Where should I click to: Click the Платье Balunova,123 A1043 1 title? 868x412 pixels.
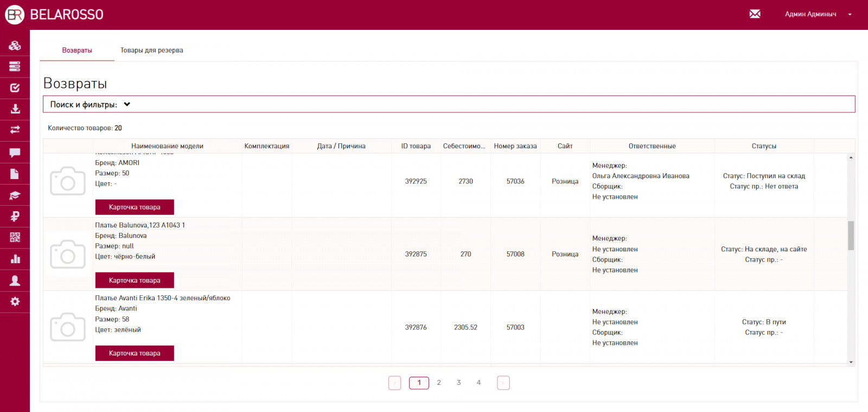[140, 225]
